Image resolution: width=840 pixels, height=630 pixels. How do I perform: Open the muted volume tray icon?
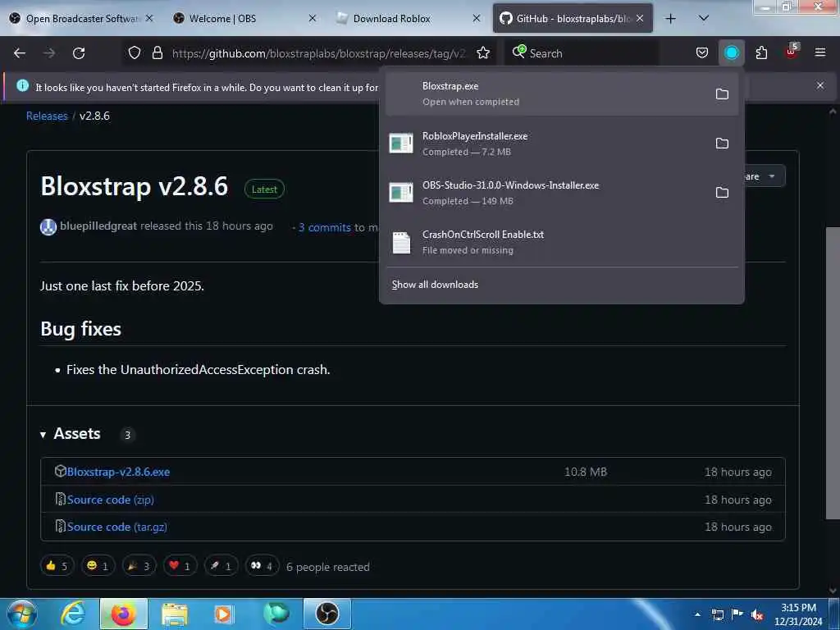(x=757, y=614)
